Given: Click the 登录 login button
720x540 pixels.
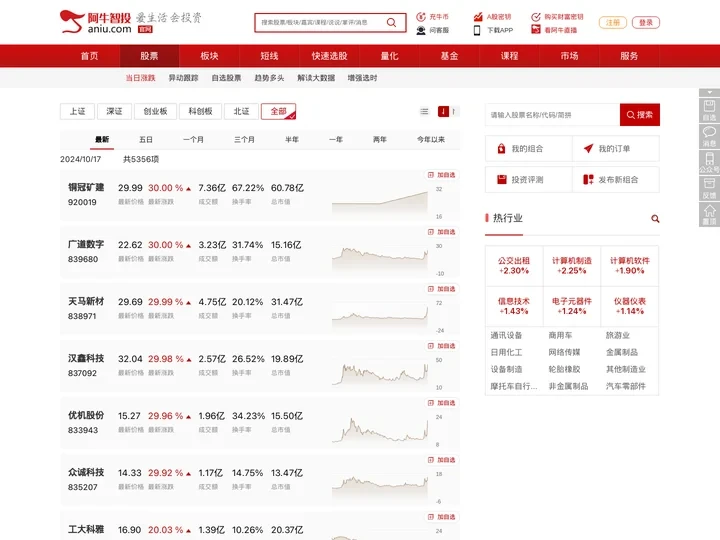Looking at the screenshot, I should point(646,22).
